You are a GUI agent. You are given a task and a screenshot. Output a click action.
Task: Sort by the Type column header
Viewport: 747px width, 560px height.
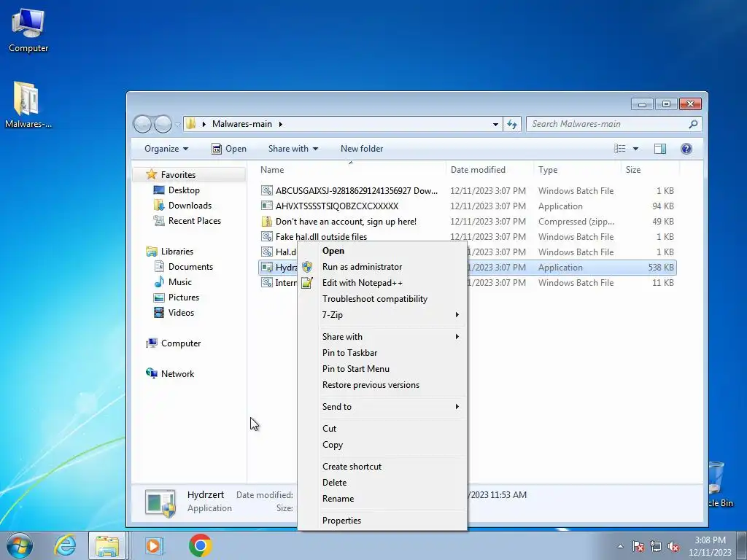point(578,169)
